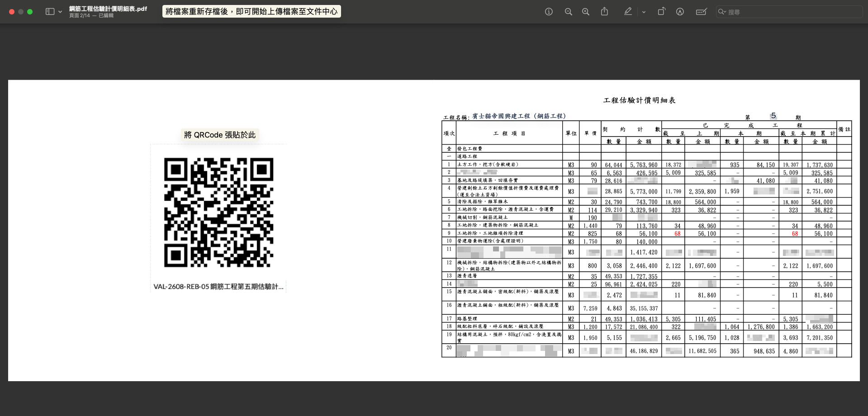Zoom in on the PDF page
This screenshot has width=868, height=416.
(586, 12)
